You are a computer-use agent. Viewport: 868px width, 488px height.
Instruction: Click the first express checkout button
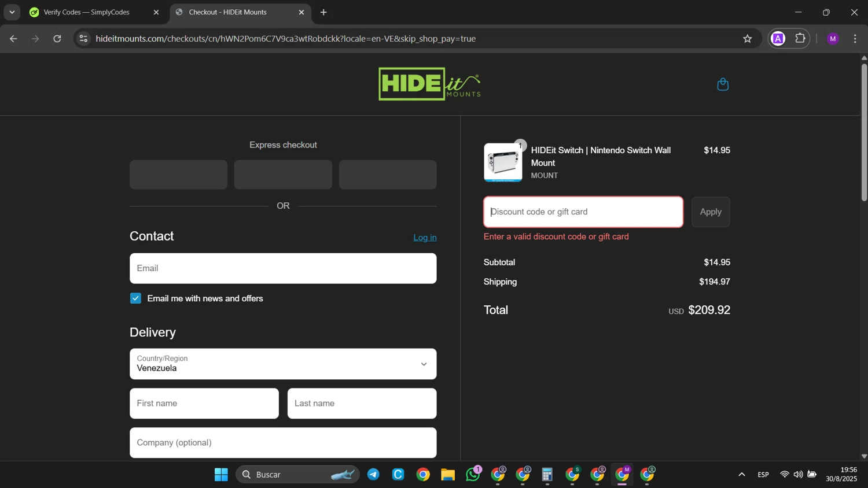(178, 175)
